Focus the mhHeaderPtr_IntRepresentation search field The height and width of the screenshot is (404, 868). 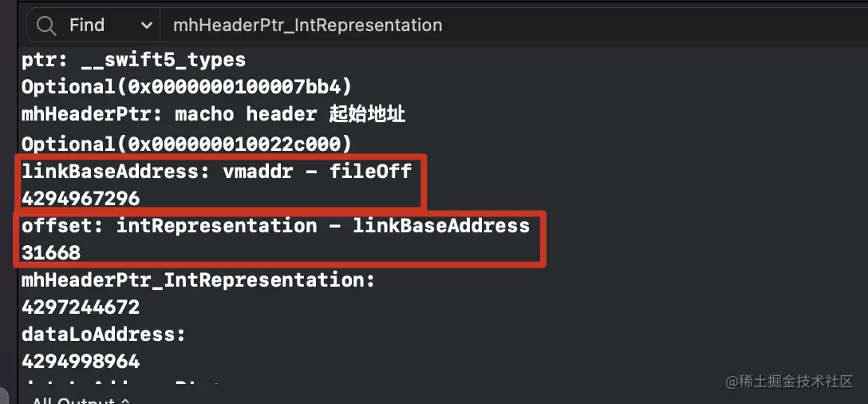[514, 26]
